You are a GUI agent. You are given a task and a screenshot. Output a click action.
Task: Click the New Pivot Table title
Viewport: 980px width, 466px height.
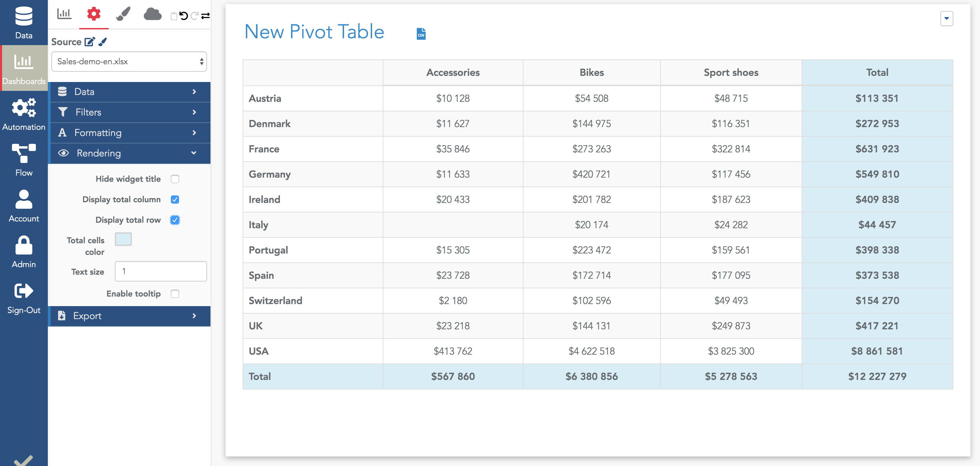click(314, 31)
